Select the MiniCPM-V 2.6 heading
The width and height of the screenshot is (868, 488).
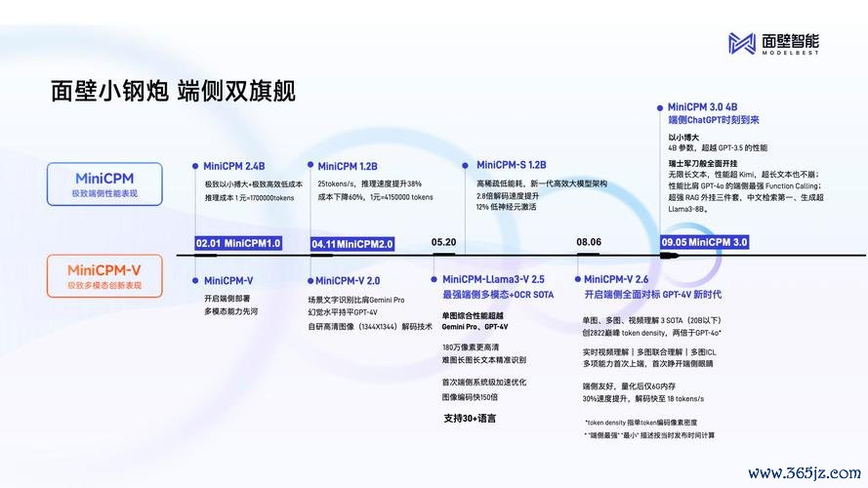[616, 279]
